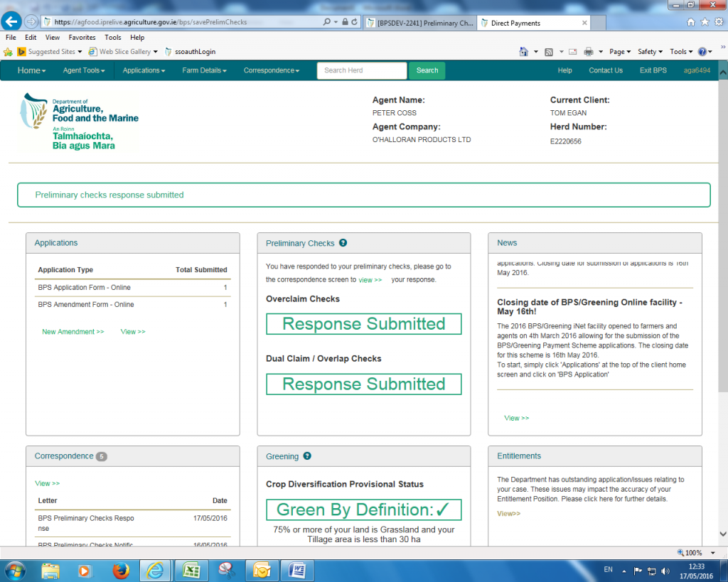Click the printer icon in command bar
728x582 pixels.
[588, 52]
